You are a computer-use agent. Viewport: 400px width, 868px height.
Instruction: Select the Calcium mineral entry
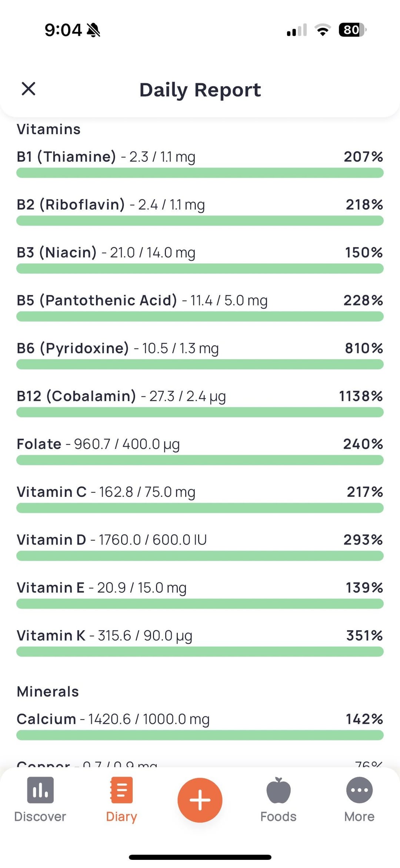(x=113, y=719)
